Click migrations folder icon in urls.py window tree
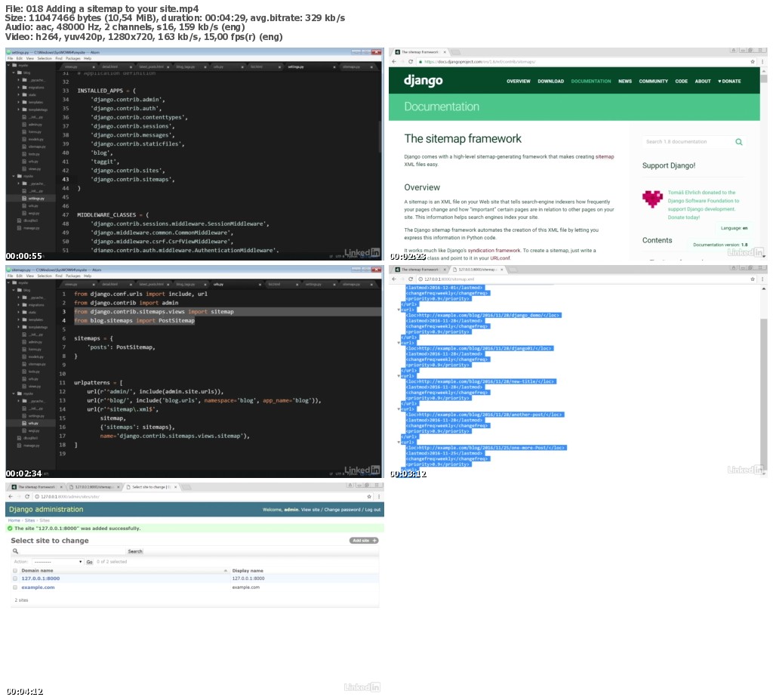This screenshot has width=773, height=700. 25,305
